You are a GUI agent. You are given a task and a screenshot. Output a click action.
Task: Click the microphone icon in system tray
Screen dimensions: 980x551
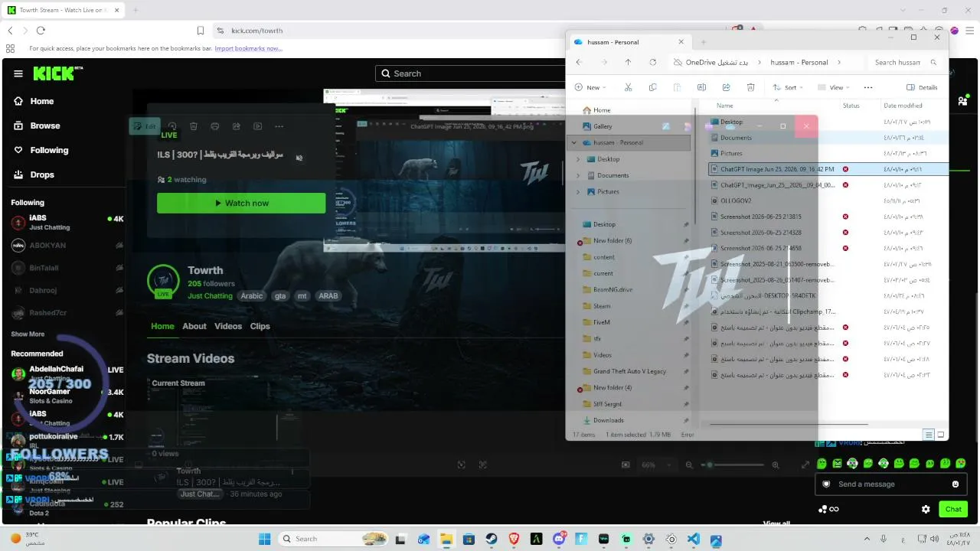click(883, 539)
